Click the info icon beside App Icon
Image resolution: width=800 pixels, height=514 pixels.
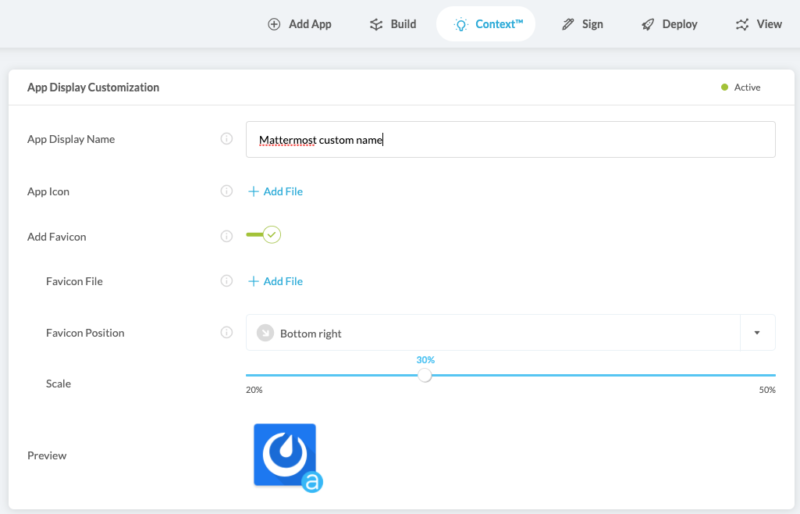pyautogui.click(x=227, y=191)
